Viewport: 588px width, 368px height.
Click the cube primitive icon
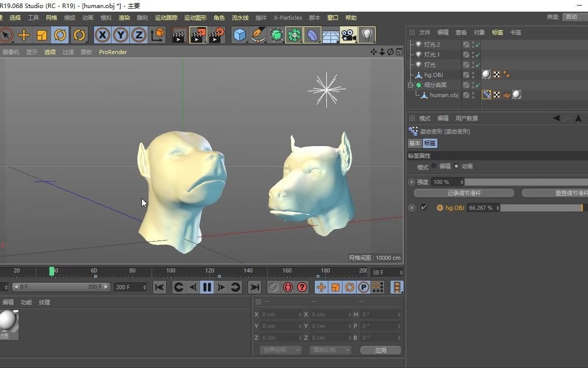click(x=239, y=35)
